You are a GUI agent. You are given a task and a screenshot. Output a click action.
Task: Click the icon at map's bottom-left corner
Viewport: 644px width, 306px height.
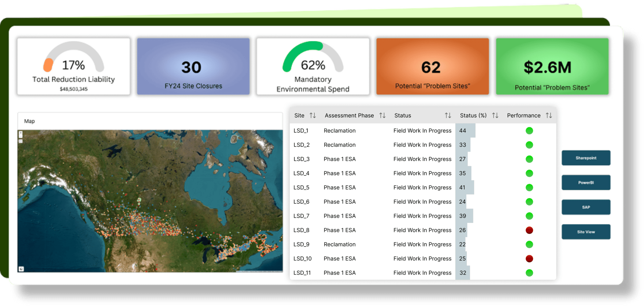pos(21,269)
